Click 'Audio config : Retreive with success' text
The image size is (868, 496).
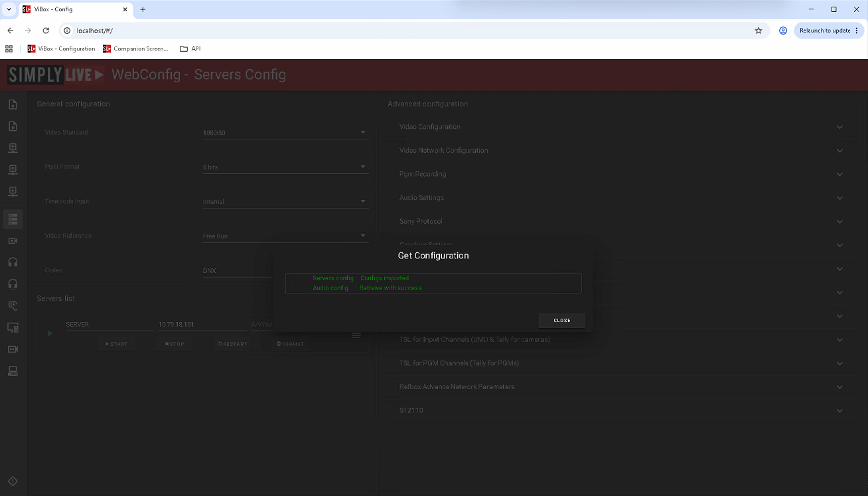(367, 288)
